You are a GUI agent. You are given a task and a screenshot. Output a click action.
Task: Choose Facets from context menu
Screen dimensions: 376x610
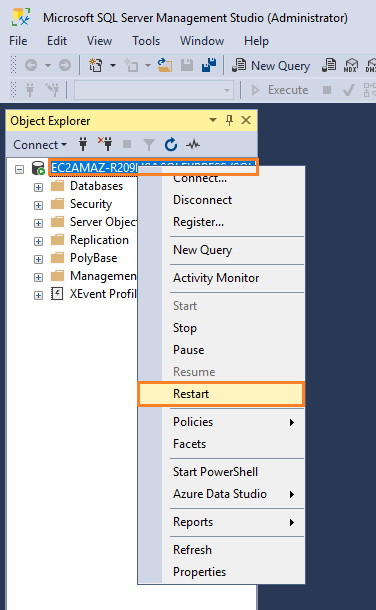(x=222, y=444)
